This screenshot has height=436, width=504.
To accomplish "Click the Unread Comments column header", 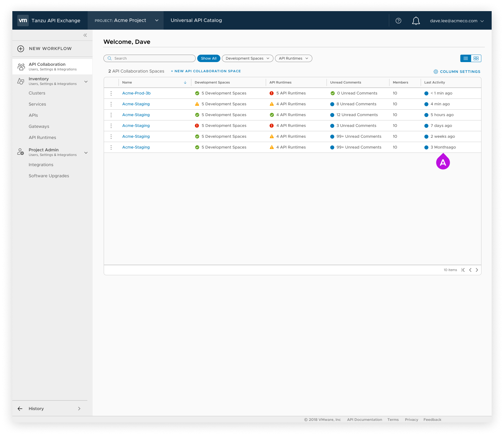I will coord(346,82).
